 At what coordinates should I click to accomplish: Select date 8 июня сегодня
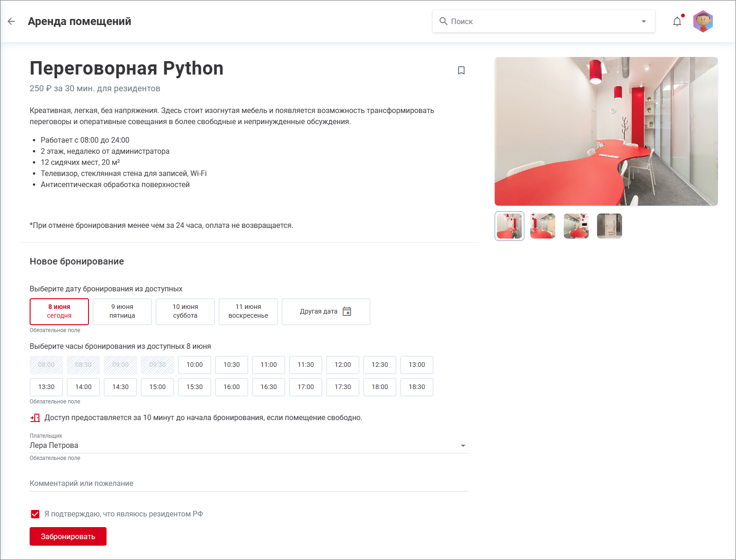click(59, 311)
